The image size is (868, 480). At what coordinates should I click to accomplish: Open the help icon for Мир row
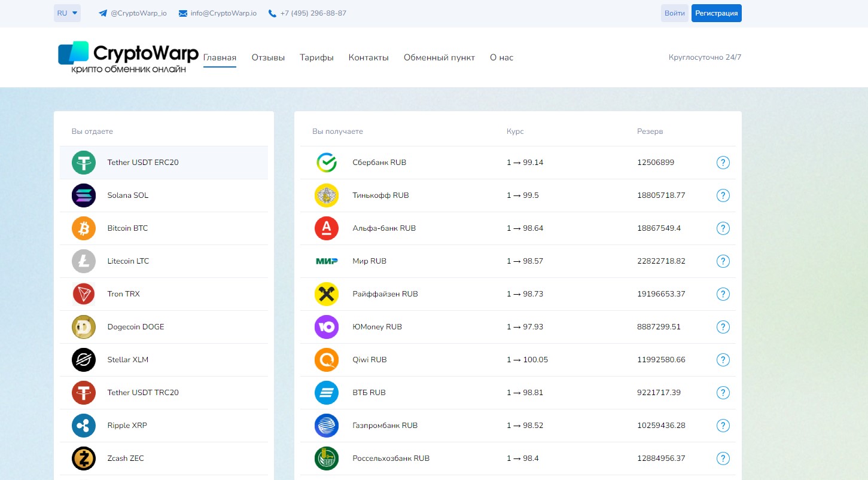pyautogui.click(x=723, y=261)
